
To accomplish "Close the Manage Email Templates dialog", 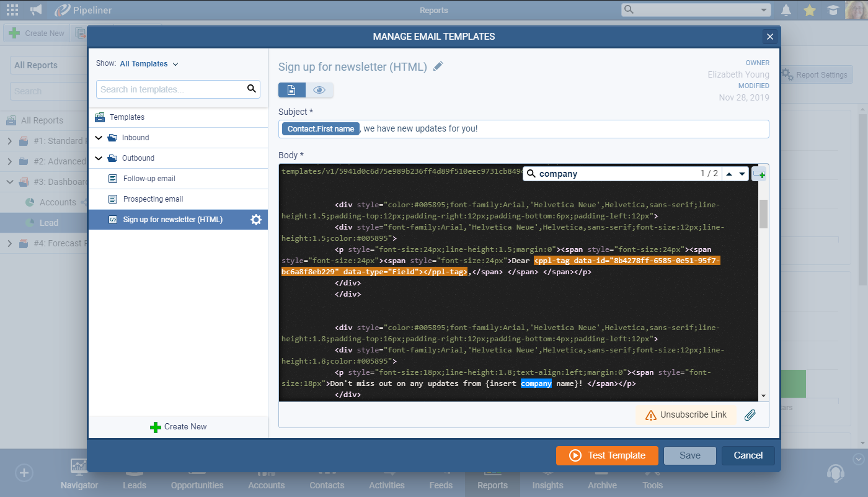I will (x=770, y=37).
